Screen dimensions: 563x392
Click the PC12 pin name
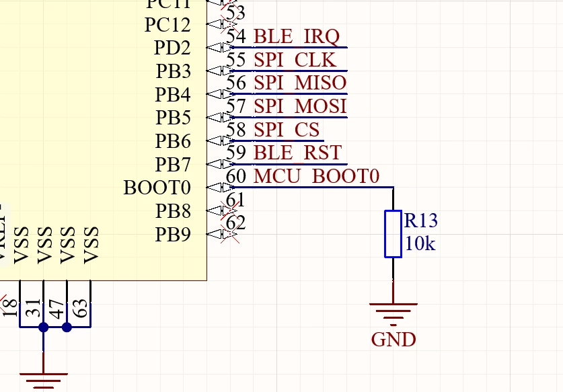point(167,25)
